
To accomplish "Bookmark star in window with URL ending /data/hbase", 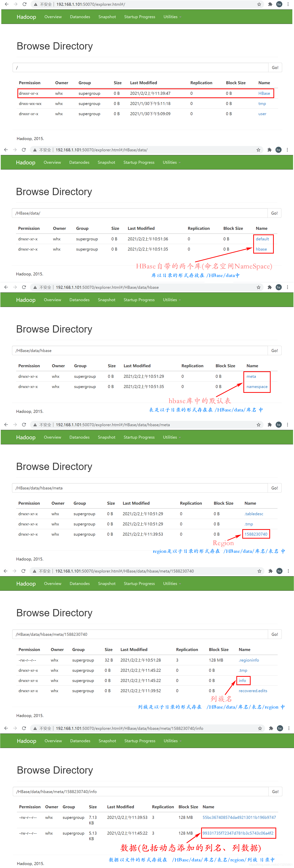I will pos(259,287).
